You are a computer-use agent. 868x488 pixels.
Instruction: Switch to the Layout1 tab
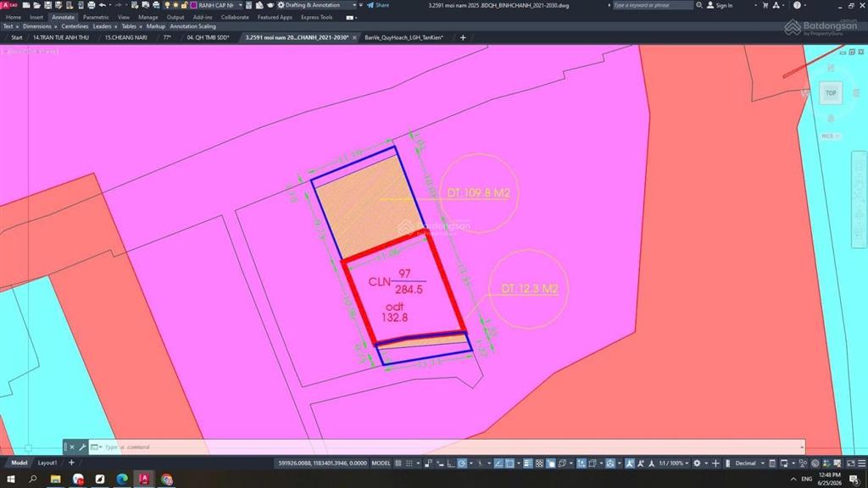pyautogui.click(x=47, y=463)
